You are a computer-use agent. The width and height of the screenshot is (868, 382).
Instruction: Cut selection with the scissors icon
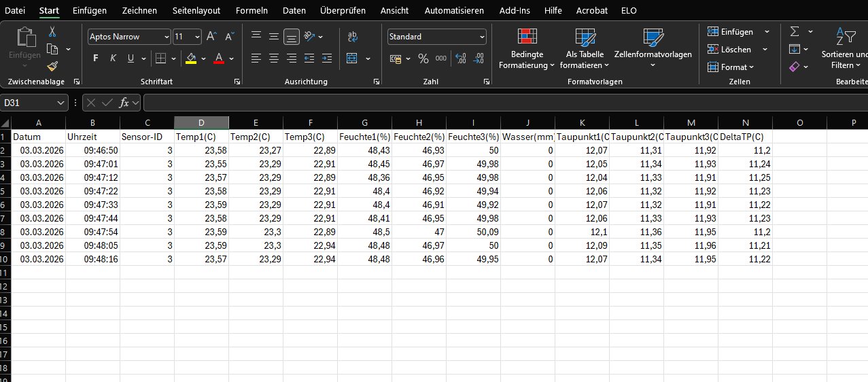52,32
